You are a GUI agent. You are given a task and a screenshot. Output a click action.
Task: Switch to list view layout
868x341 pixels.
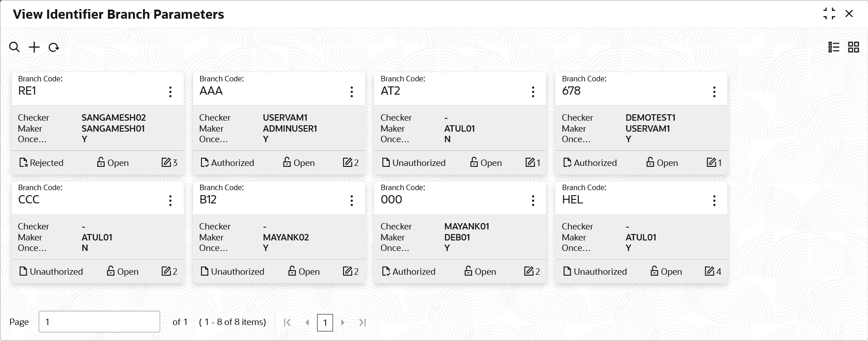pyautogui.click(x=834, y=47)
